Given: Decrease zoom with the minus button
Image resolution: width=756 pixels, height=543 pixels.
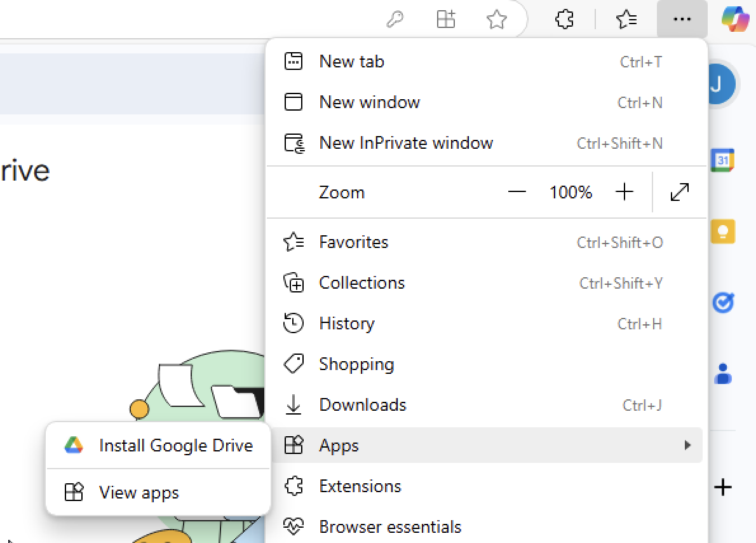Looking at the screenshot, I should 517,192.
